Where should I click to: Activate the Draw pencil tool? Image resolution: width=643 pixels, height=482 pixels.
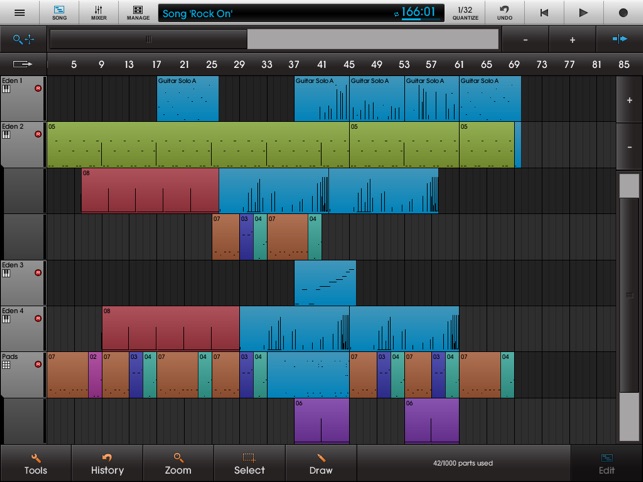tap(321, 464)
